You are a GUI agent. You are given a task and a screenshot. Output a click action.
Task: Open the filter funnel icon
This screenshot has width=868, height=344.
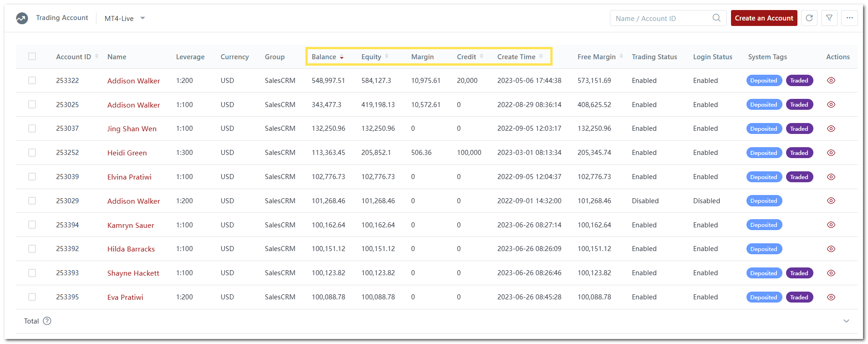point(829,18)
